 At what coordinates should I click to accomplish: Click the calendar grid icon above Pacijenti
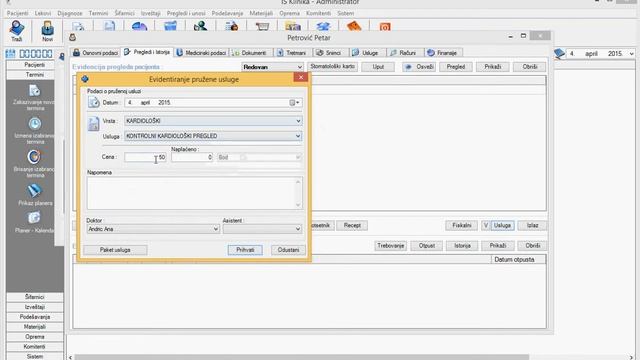11,53
